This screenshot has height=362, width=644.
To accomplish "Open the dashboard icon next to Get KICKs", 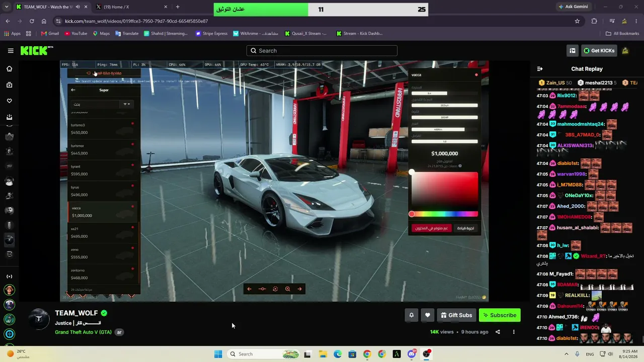I will (x=573, y=51).
